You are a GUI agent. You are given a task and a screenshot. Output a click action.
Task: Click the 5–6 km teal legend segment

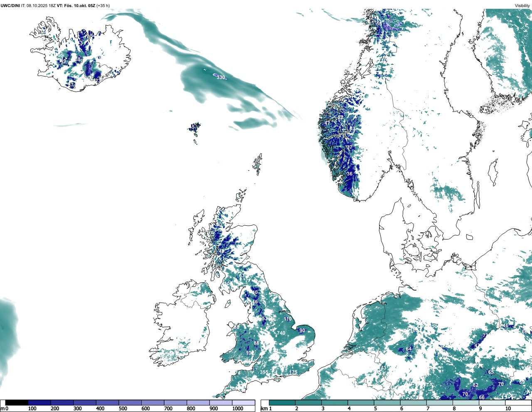pos(387,402)
